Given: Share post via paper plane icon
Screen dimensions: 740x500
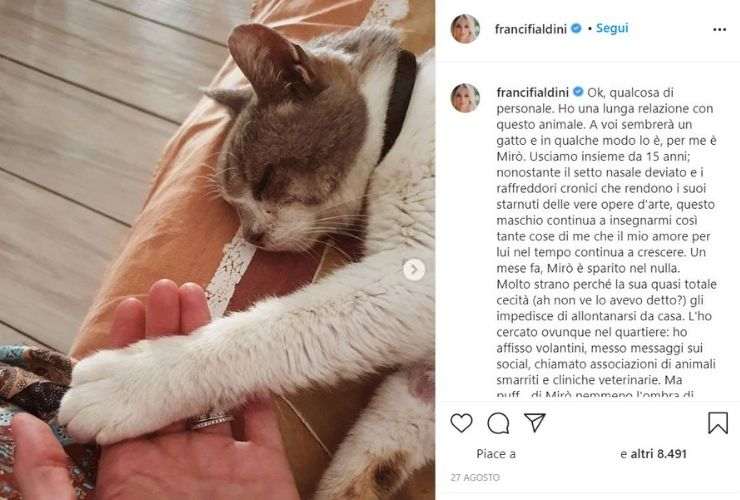Looking at the screenshot, I should point(535,422).
